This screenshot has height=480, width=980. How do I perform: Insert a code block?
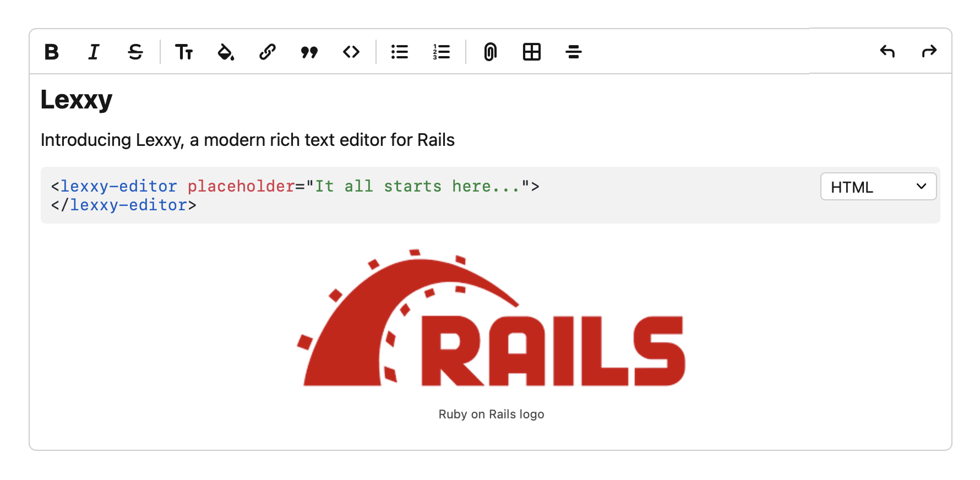pyautogui.click(x=351, y=52)
